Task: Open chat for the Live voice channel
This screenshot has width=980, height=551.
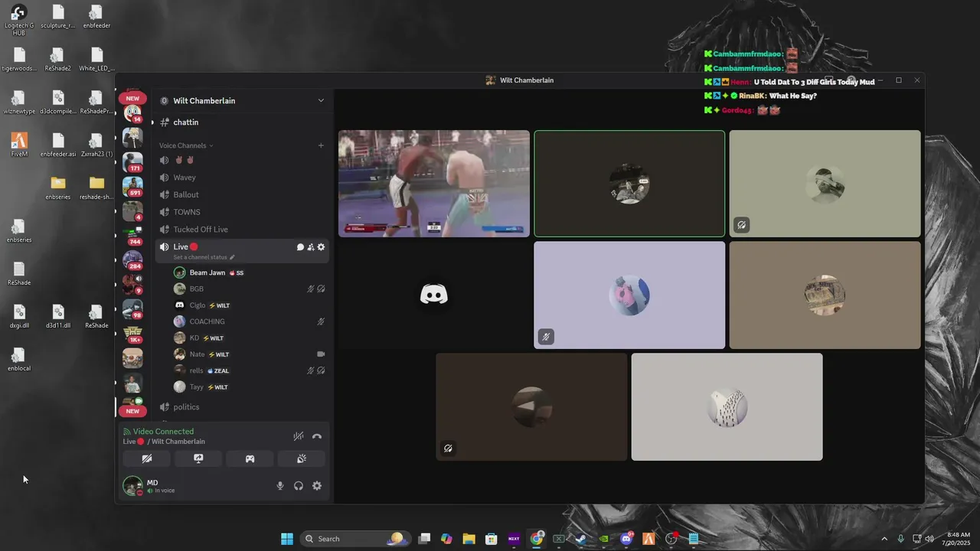Action: (300, 247)
